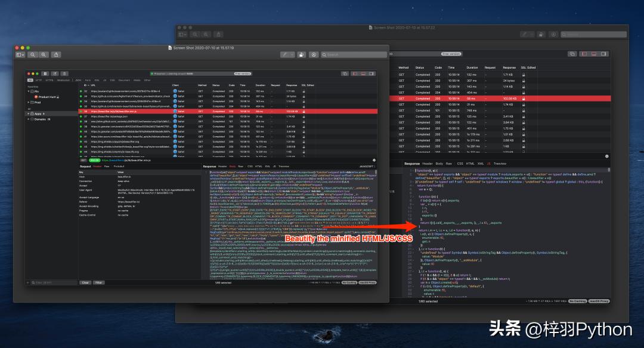Pause recording in Proxyman toolbar
The image size is (644, 348).
45,73
